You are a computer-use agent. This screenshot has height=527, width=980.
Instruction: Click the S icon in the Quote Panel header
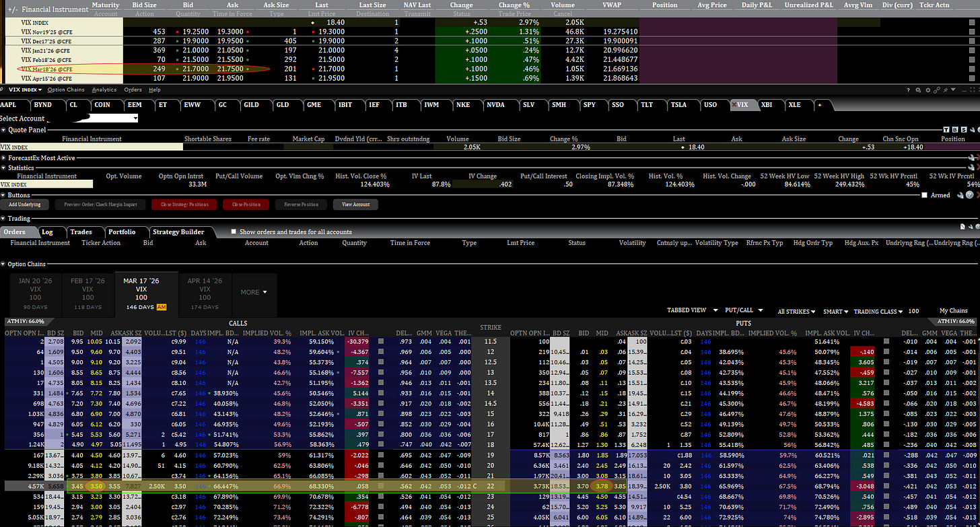[964, 130]
